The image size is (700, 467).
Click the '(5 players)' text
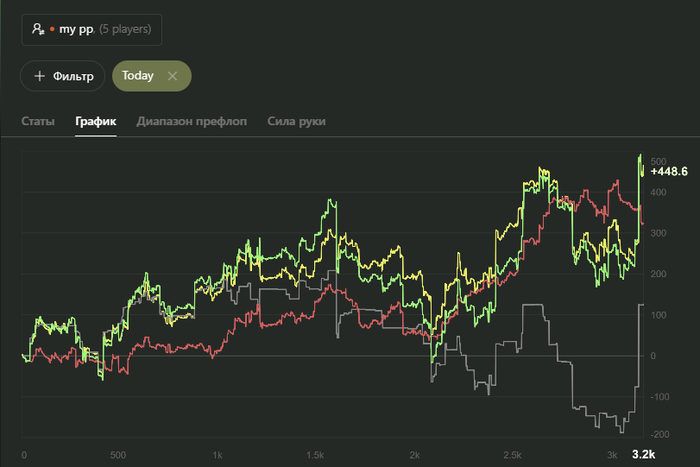coord(126,30)
